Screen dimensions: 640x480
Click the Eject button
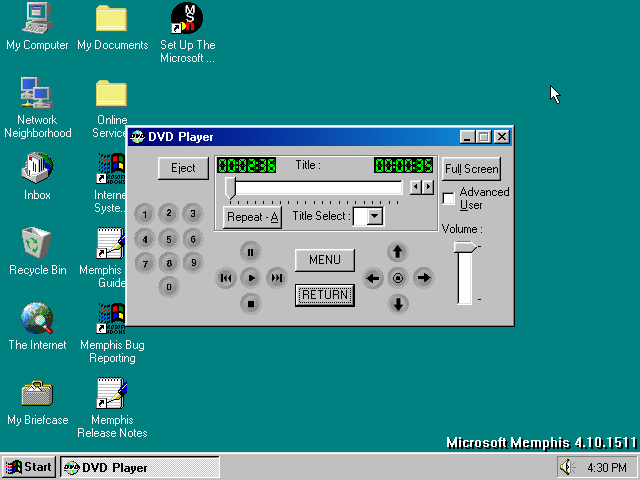point(183,168)
